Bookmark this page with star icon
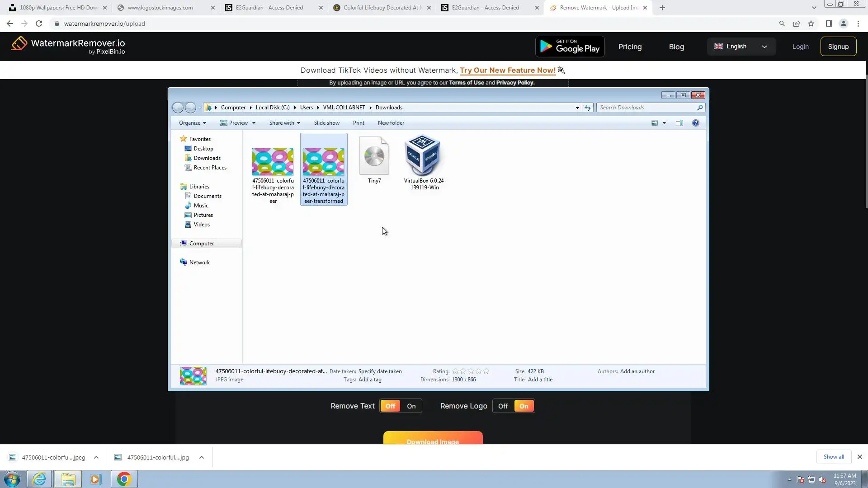868x488 pixels. 811,23
